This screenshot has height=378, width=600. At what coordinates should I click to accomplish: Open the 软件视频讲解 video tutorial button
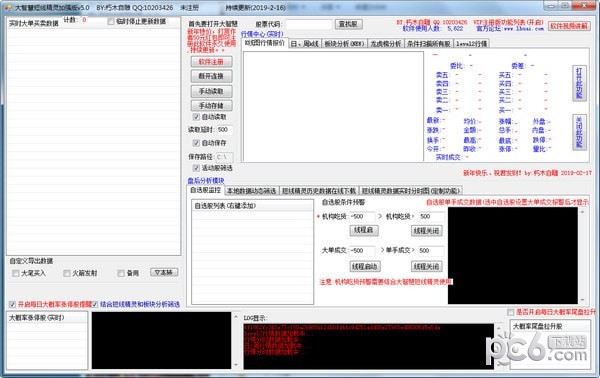pos(568,26)
